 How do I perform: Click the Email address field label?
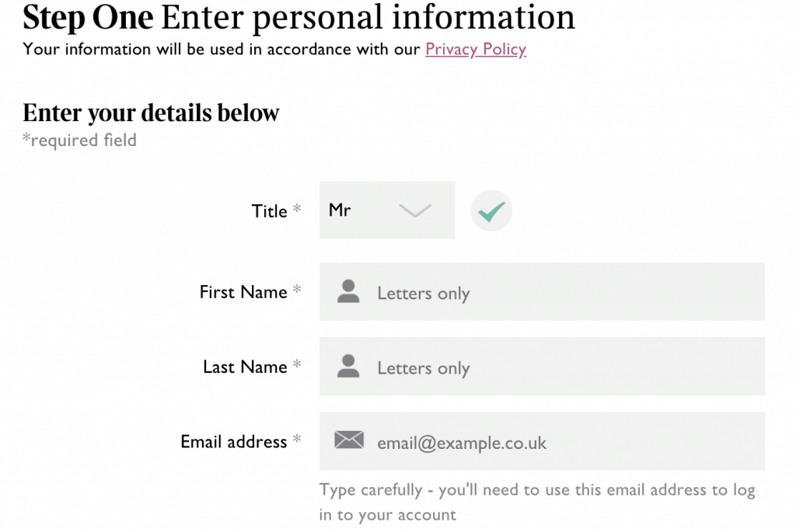(x=234, y=442)
